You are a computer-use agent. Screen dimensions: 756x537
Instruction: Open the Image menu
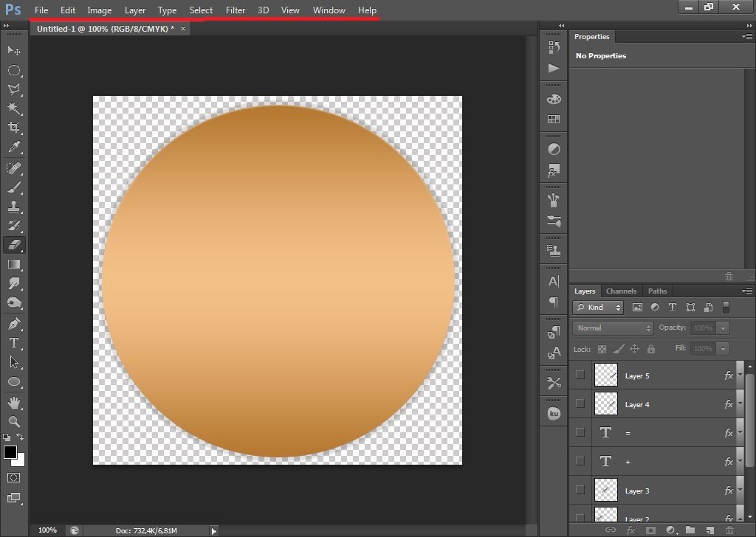pos(100,10)
